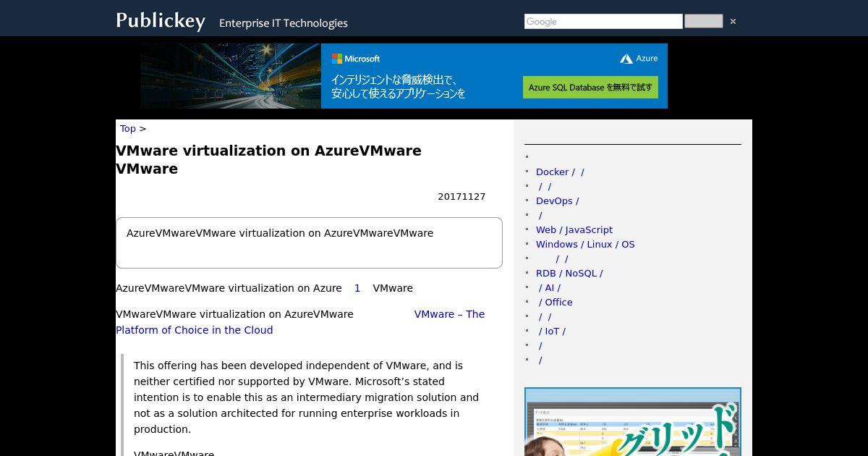The width and height of the screenshot is (868, 456).
Task: Open the AI category link
Action: pyautogui.click(x=549, y=288)
